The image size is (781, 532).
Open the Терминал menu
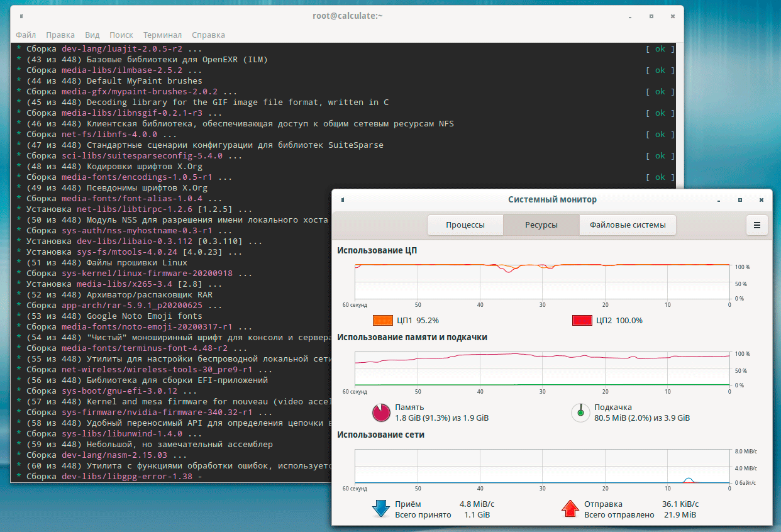click(x=162, y=35)
